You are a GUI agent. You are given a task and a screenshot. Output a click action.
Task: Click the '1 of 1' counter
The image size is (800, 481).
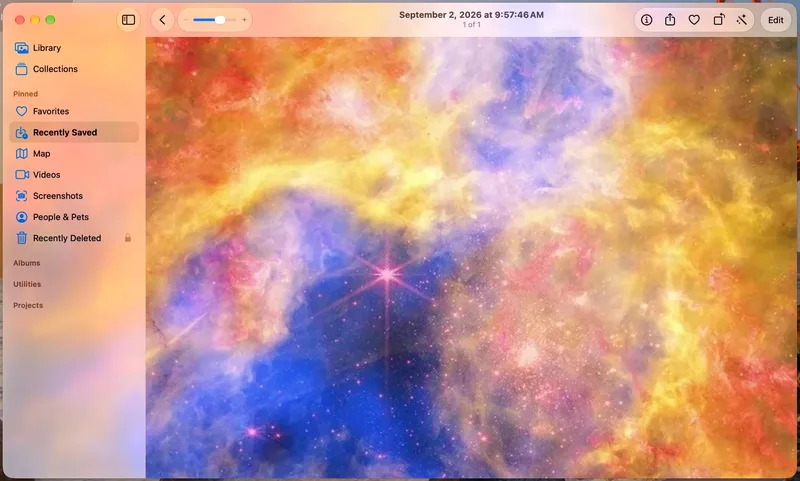click(x=471, y=24)
